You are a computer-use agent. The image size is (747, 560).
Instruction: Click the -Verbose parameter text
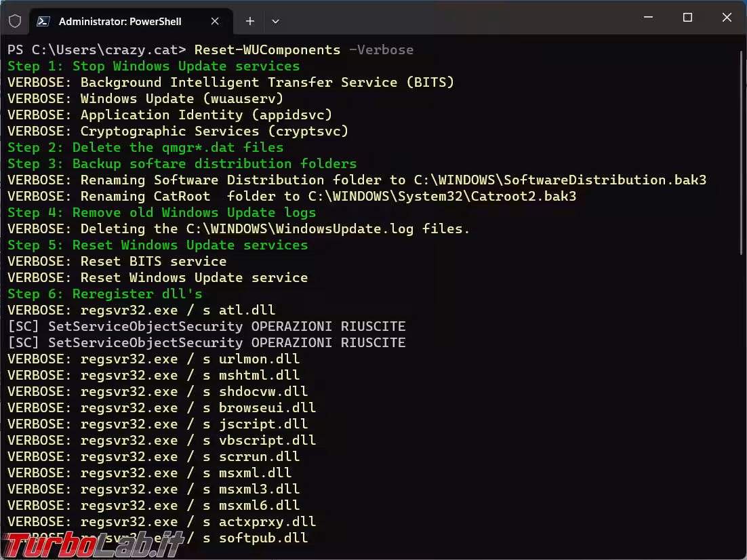tap(381, 49)
